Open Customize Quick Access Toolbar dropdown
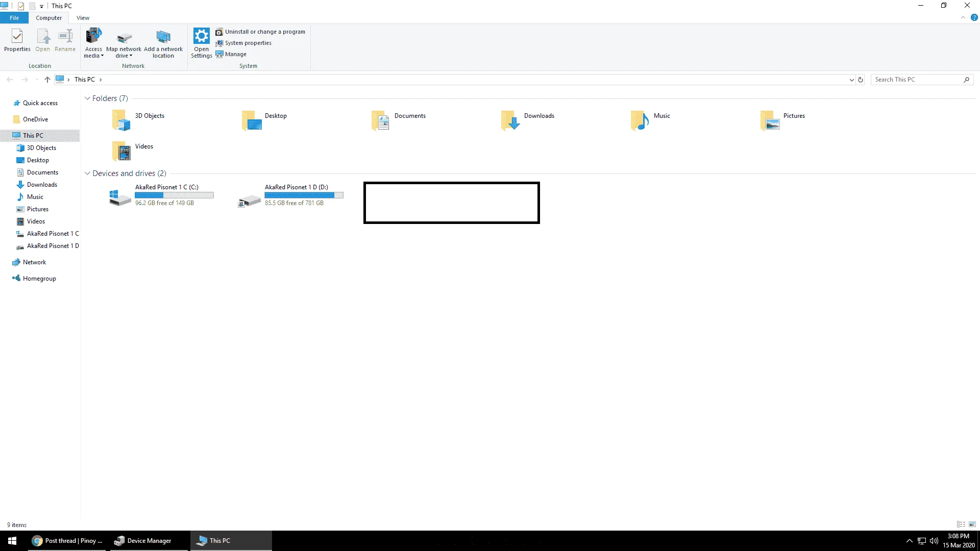 coord(41,6)
